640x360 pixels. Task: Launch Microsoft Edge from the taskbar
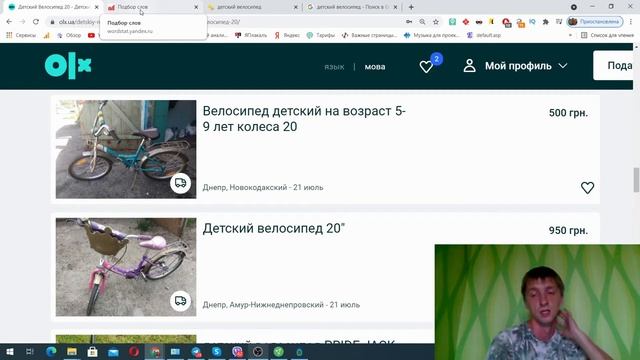51,351
